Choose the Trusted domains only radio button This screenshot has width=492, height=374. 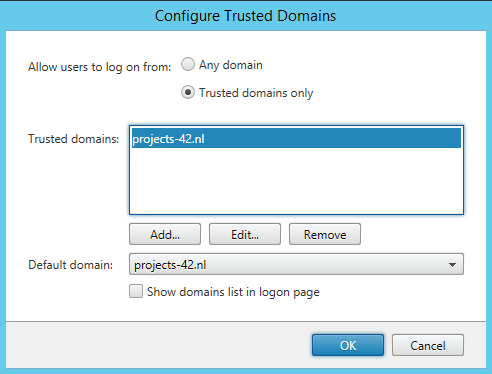tap(188, 92)
